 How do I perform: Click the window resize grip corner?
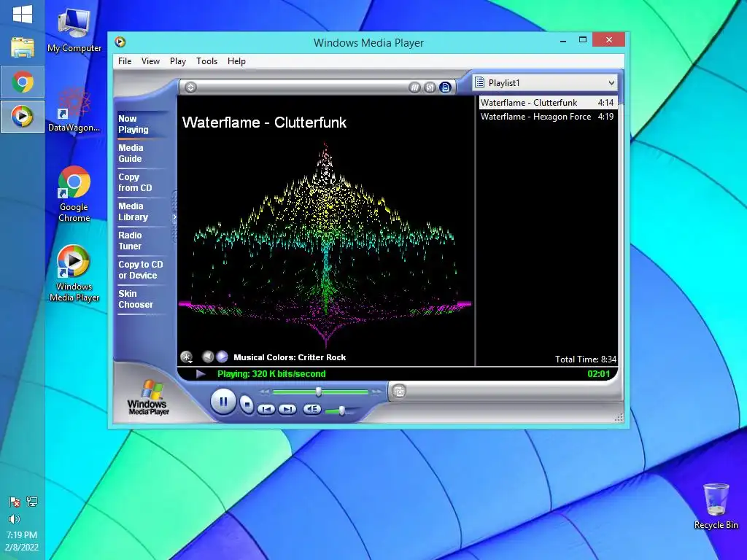point(619,418)
